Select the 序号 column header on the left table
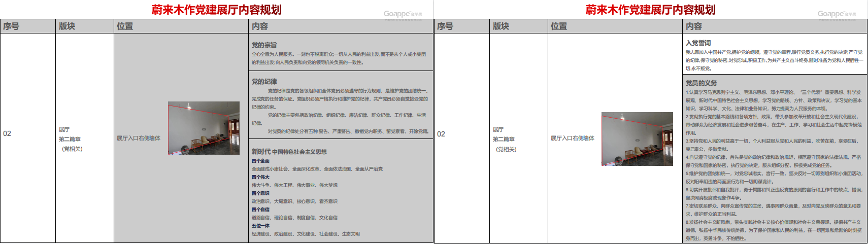868x244 pixels. (x=11, y=26)
